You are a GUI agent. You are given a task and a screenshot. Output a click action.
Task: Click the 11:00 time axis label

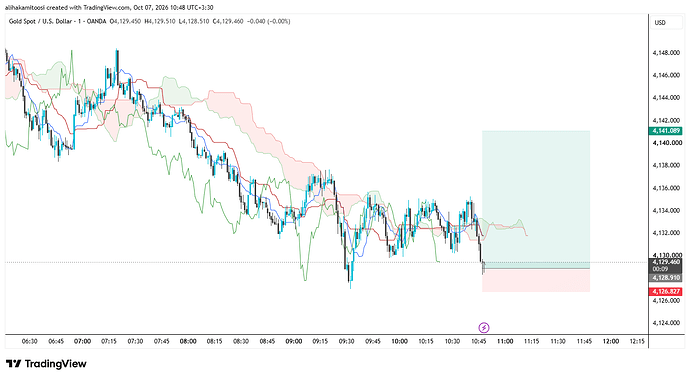click(505, 341)
